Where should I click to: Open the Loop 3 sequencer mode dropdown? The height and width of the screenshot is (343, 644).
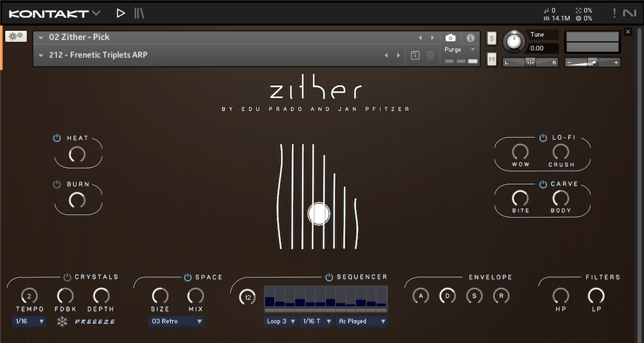click(280, 321)
